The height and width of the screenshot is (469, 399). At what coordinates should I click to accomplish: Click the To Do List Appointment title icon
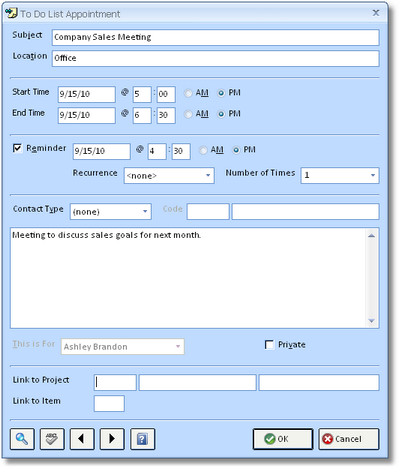[11, 13]
